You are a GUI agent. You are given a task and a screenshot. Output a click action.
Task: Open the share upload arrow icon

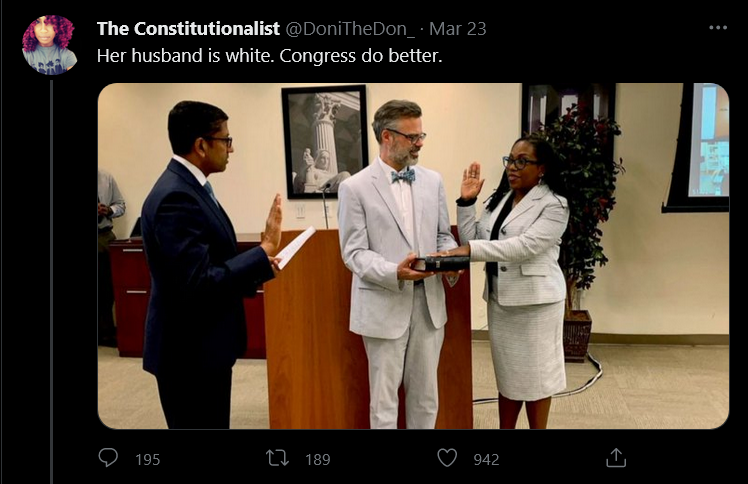point(615,458)
